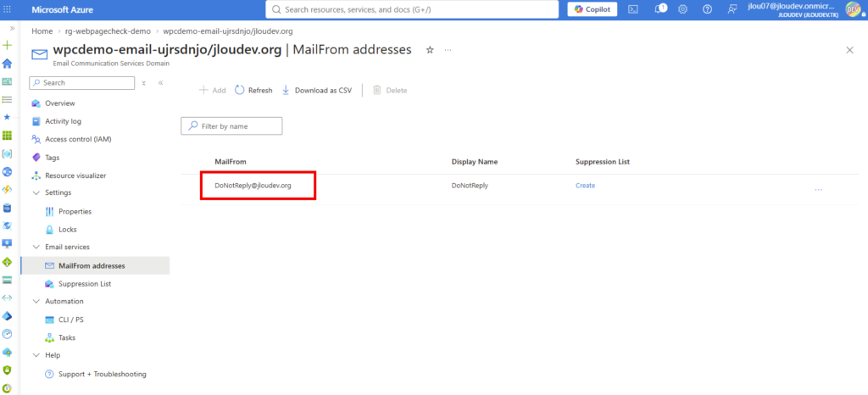Open Cloud Shell from the top bar

pos(633,9)
